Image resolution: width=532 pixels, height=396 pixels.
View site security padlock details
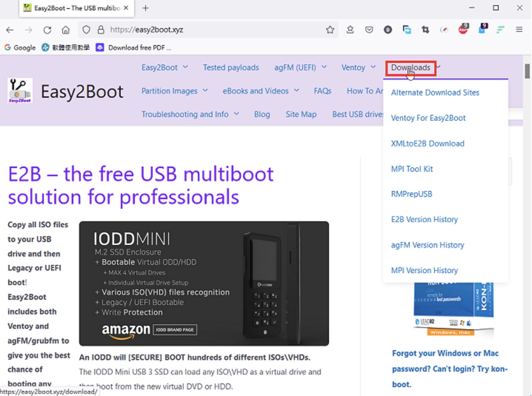[x=101, y=30]
